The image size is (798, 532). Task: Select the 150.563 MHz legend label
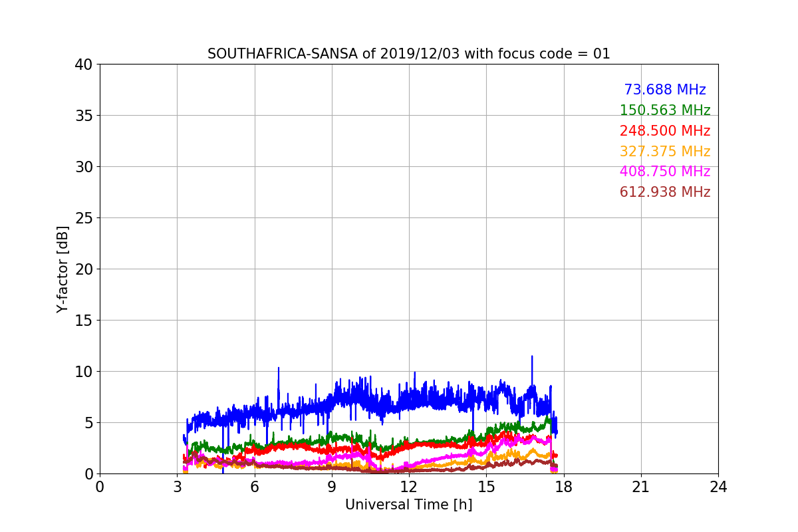coord(665,110)
